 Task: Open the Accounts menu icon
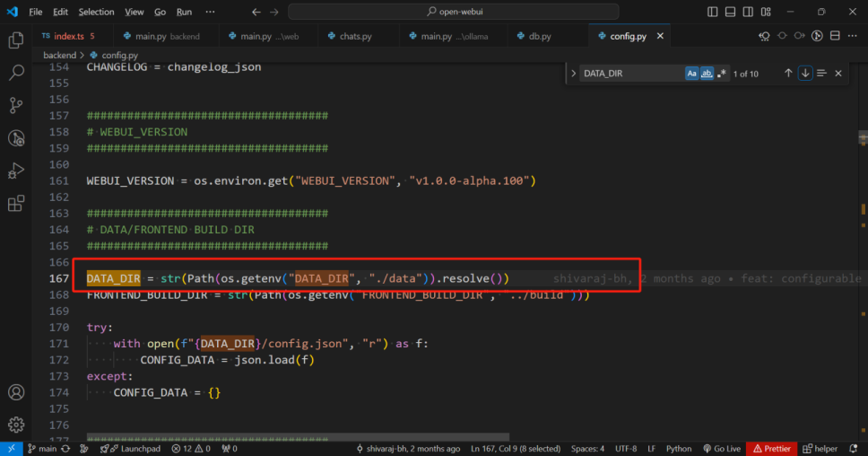click(16, 392)
